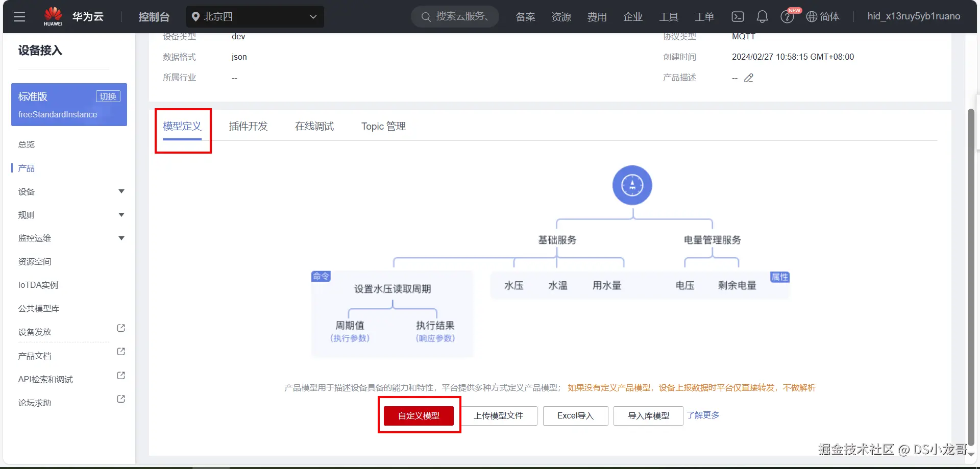Click the 基础服务 node in diagram
The width and height of the screenshot is (980, 469).
[x=557, y=240]
